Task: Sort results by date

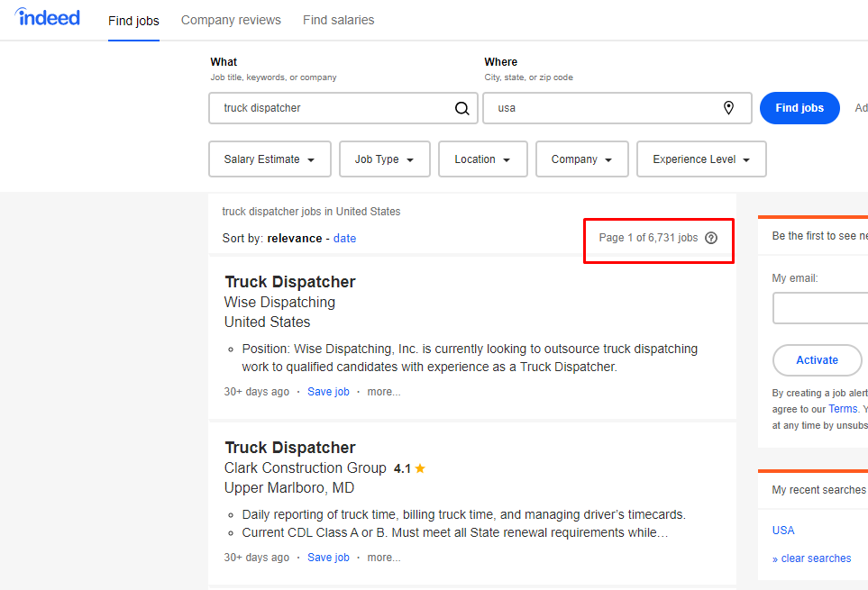Action: [x=344, y=239]
